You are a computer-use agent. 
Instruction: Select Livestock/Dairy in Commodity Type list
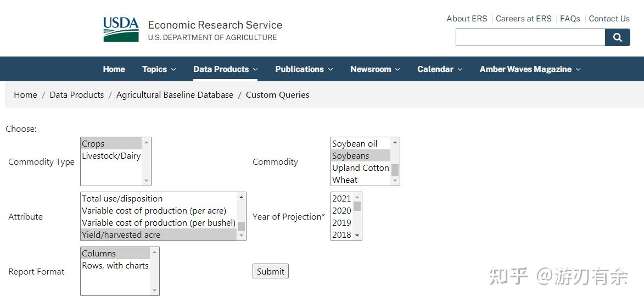(111, 156)
